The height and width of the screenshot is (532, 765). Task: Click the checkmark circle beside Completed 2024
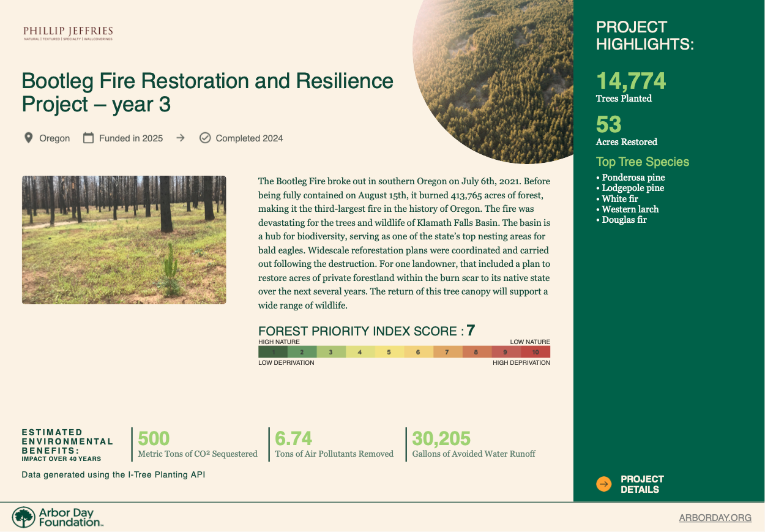coord(205,138)
